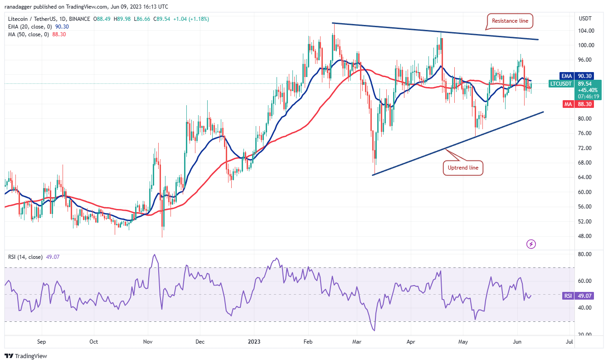Image resolution: width=608 pixels, height=364 pixels.
Task: Click the 80.00 level on RSI scale
Action: point(584,254)
